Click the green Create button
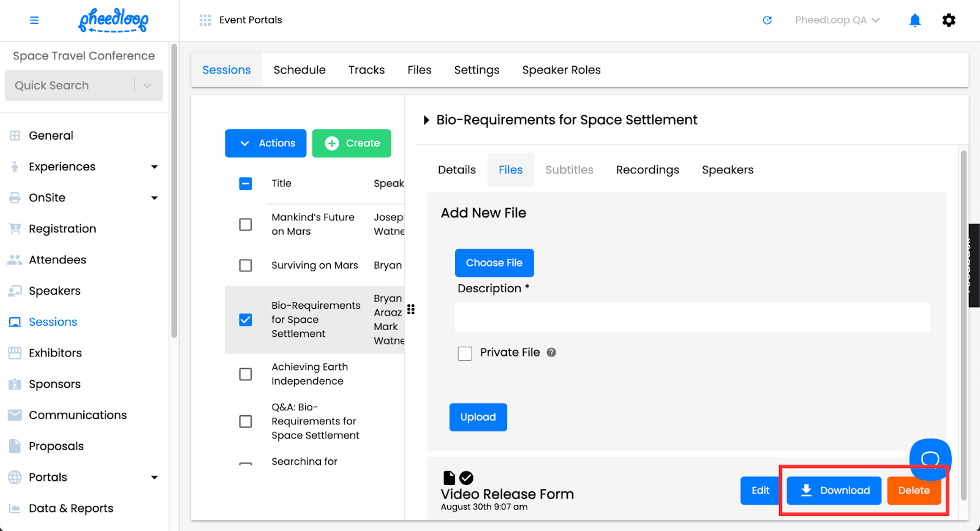The height and width of the screenshot is (531, 980). click(352, 143)
